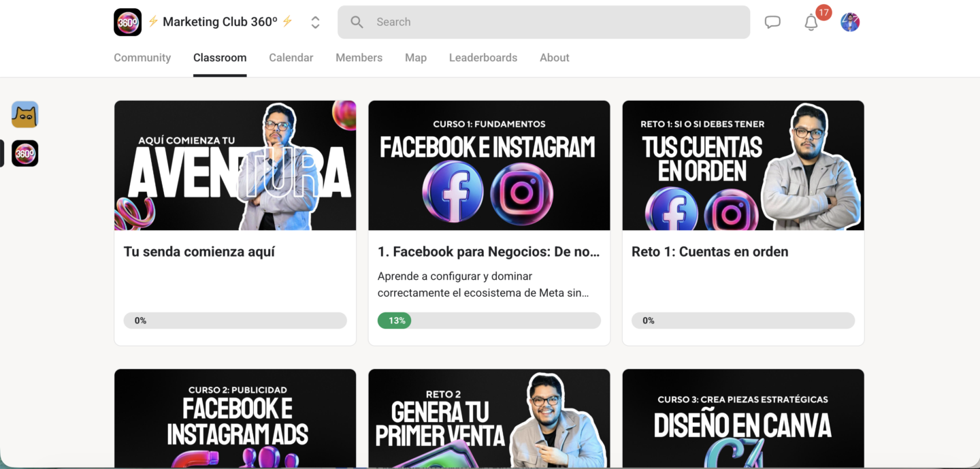
Task: Open the chat messages icon
Action: 772,22
